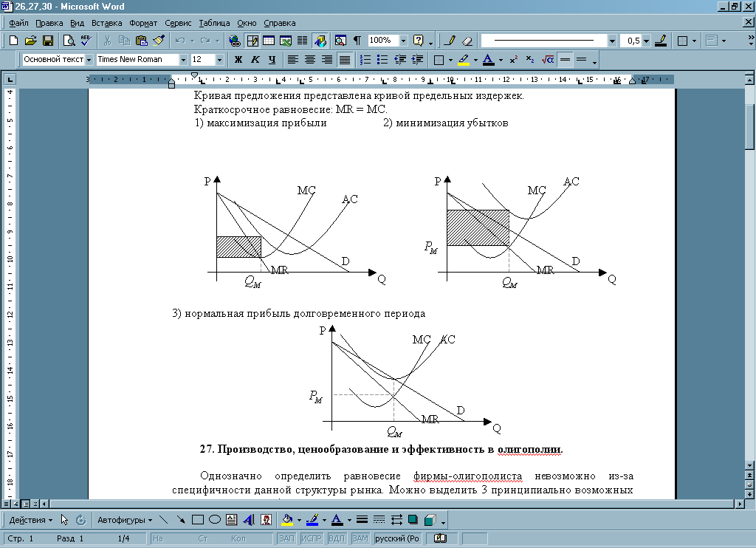756x548 pixels.
Task: Apply yellow highlight color
Action: click(x=464, y=60)
